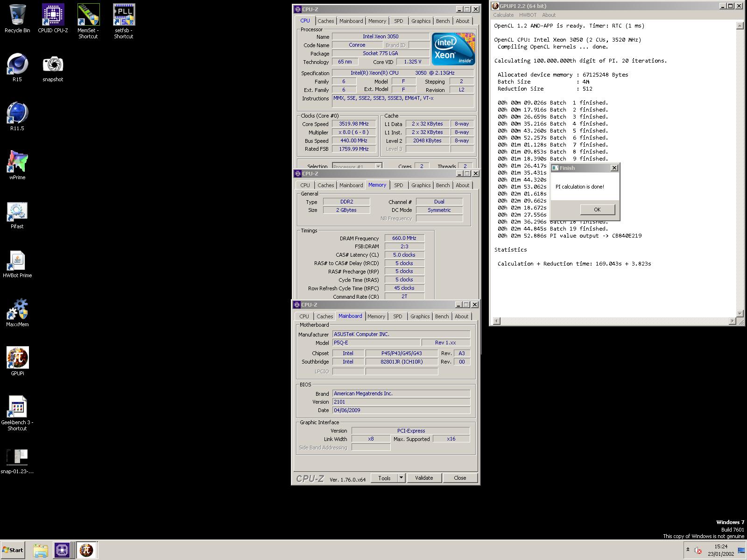Click the DRAM Frequency value 660.0 MHz

404,238
